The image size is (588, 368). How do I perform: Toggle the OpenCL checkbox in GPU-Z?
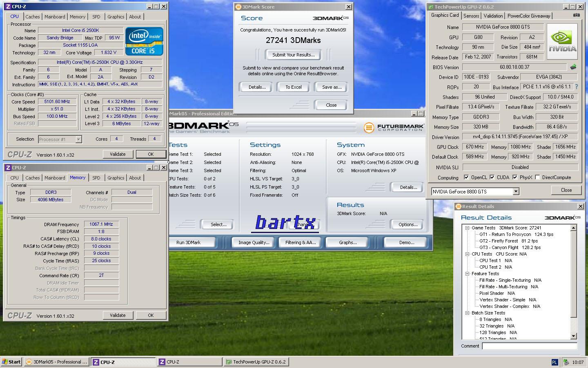(466, 177)
